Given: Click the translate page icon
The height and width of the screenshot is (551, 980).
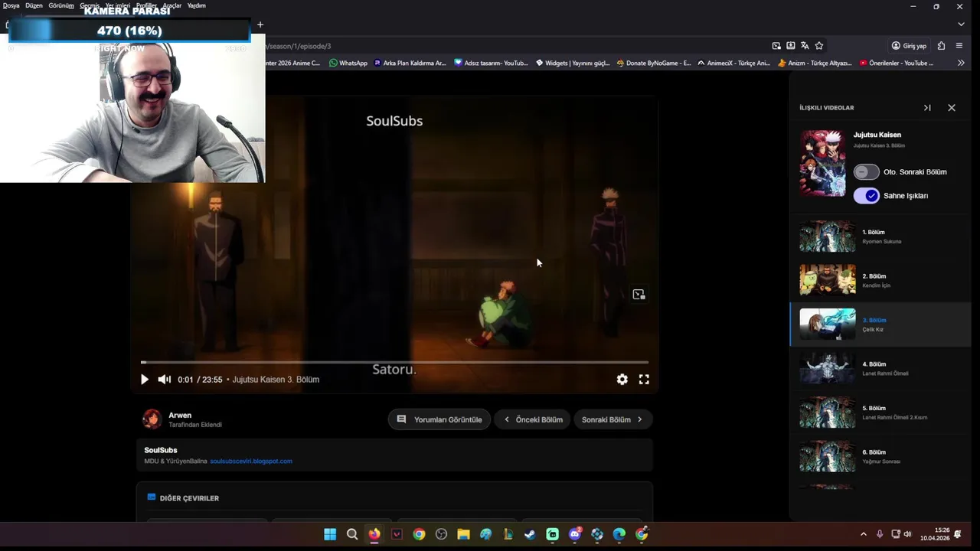Looking at the screenshot, I should 805,46.
